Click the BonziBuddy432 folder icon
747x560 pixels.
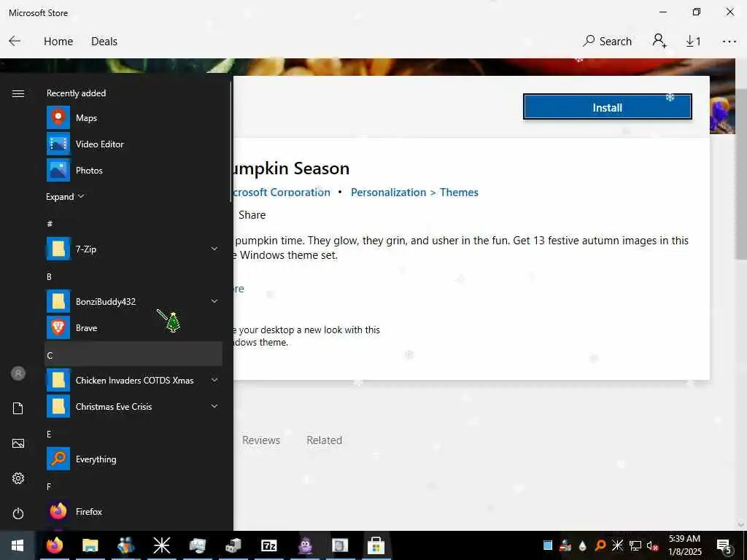[x=58, y=301]
